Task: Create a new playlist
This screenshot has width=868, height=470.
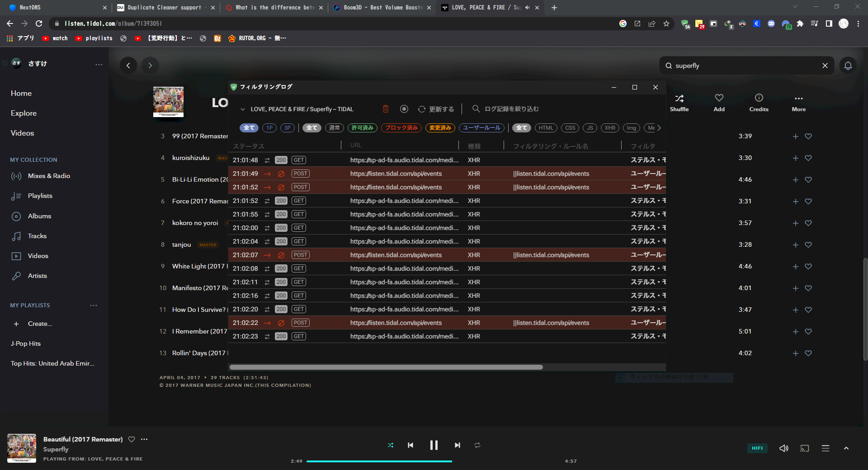Action: click(33, 324)
